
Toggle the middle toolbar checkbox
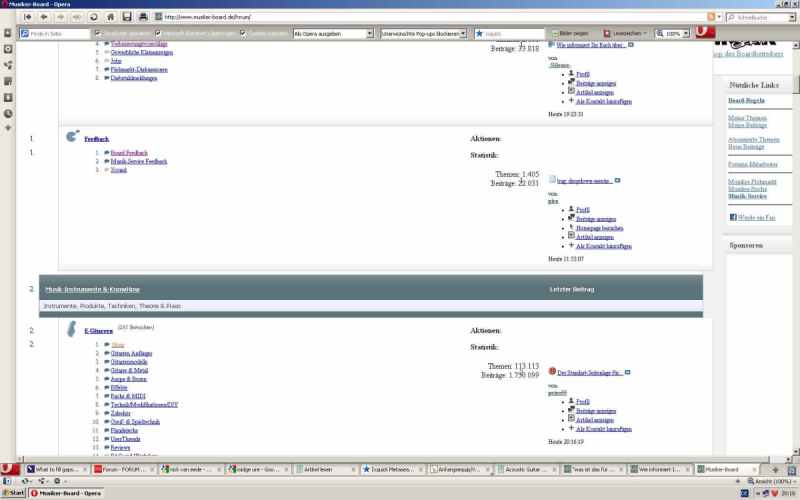point(158,33)
